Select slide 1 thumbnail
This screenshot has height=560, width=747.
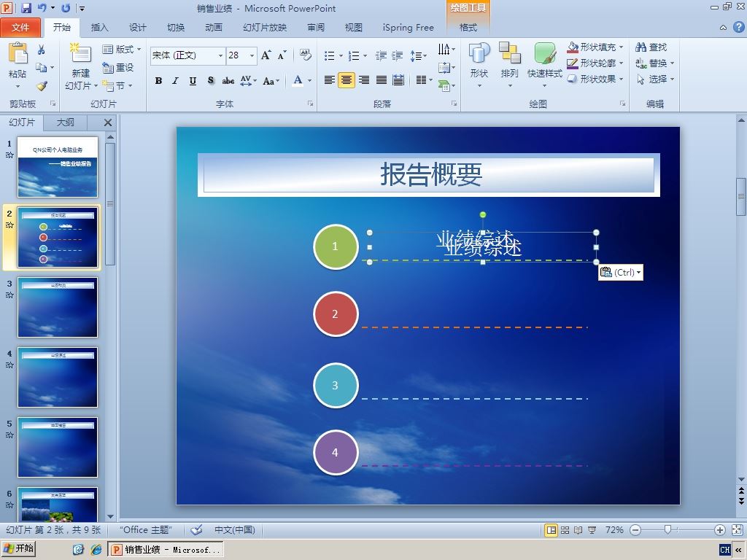pyautogui.click(x=58, y=167)
